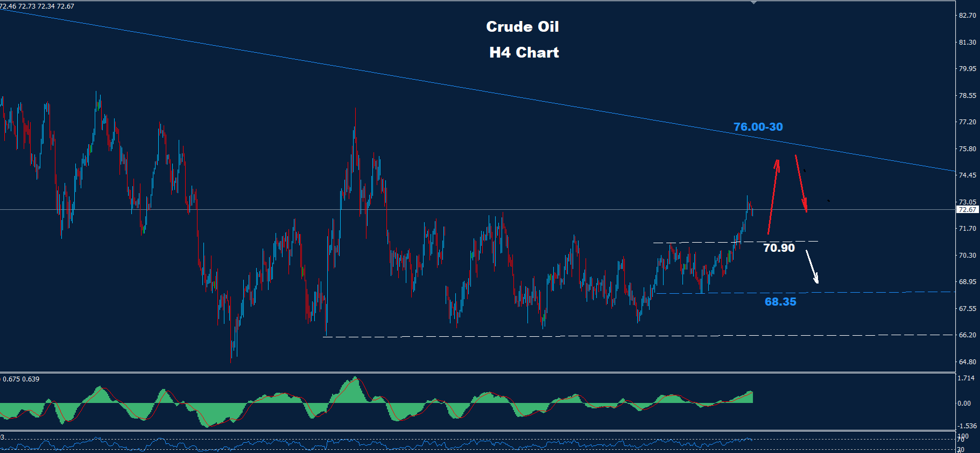Click the OHLC values in top-left corner
Image resolution: width=980 pixels, height=453 pixels.
click(38, 6)
